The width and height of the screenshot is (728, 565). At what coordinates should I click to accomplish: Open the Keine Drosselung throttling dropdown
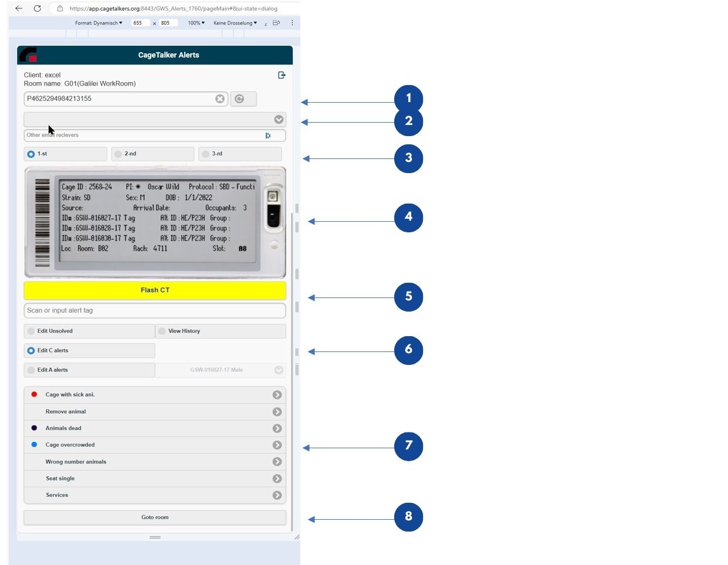pyautogui.click(x=235, y=23)
